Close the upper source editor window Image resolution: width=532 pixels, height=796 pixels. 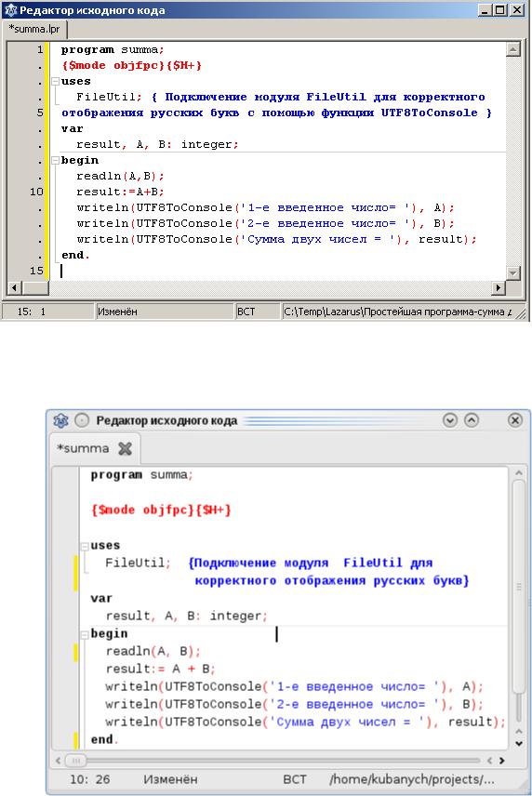[517, 9]
